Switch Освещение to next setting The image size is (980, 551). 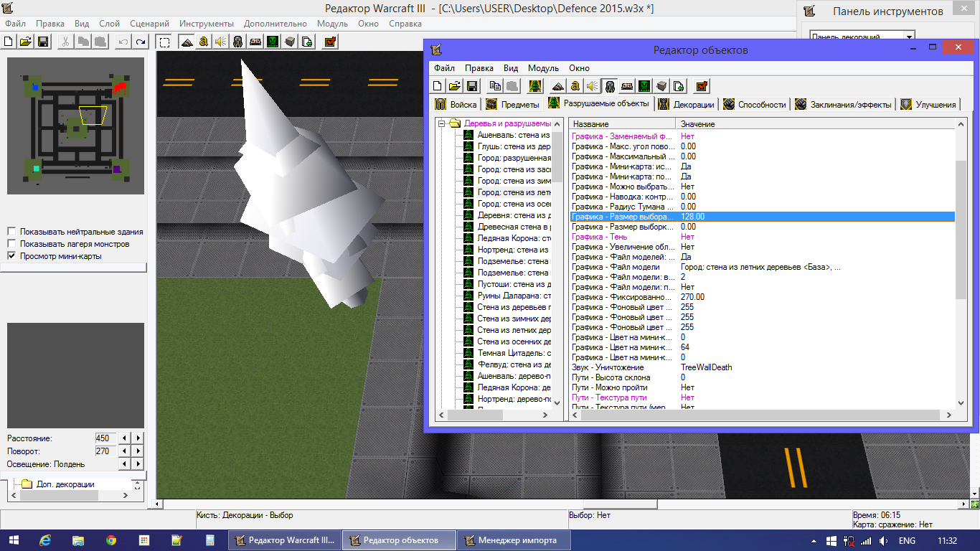[138, 464]
